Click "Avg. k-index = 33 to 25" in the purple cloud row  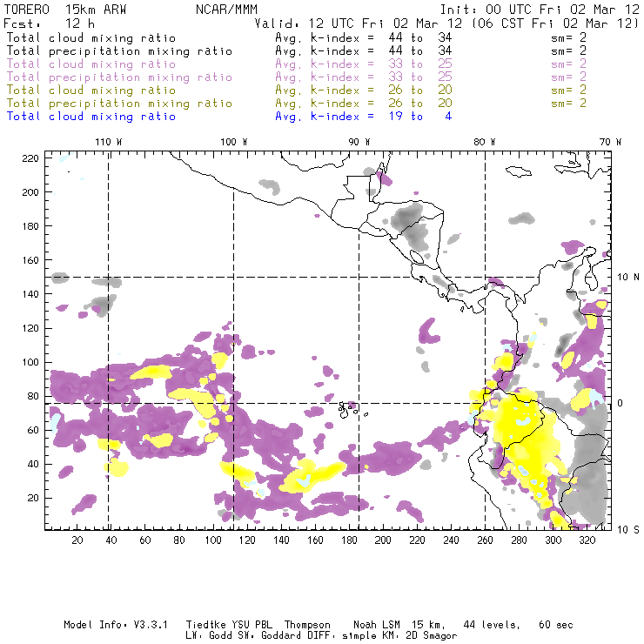click(364, 64)
